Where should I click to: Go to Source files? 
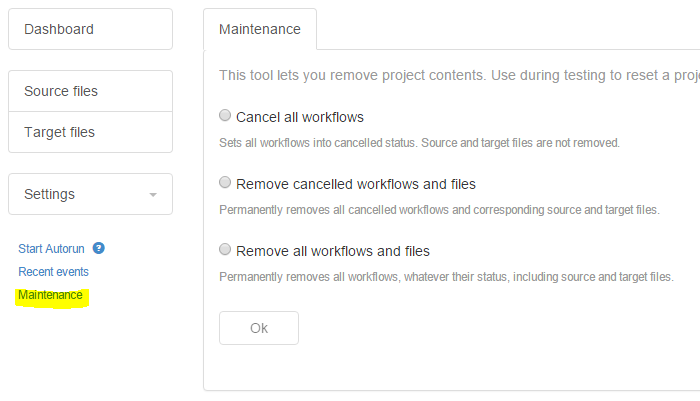tap(90, 91)
